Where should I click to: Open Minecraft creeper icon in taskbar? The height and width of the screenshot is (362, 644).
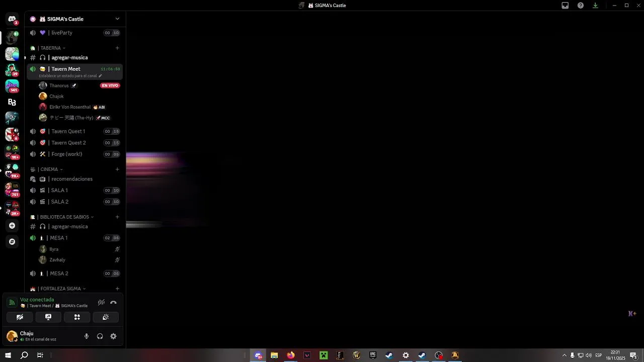[324, 355]
